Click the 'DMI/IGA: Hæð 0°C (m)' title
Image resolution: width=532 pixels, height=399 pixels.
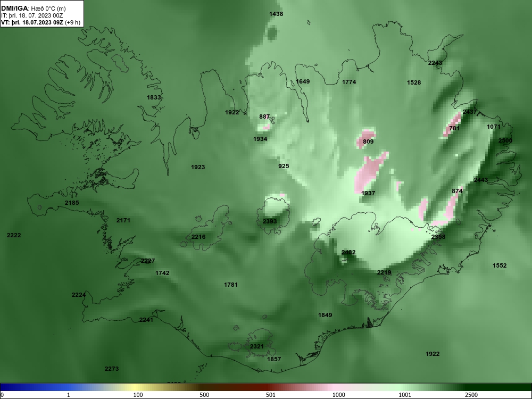coord(33,9)
